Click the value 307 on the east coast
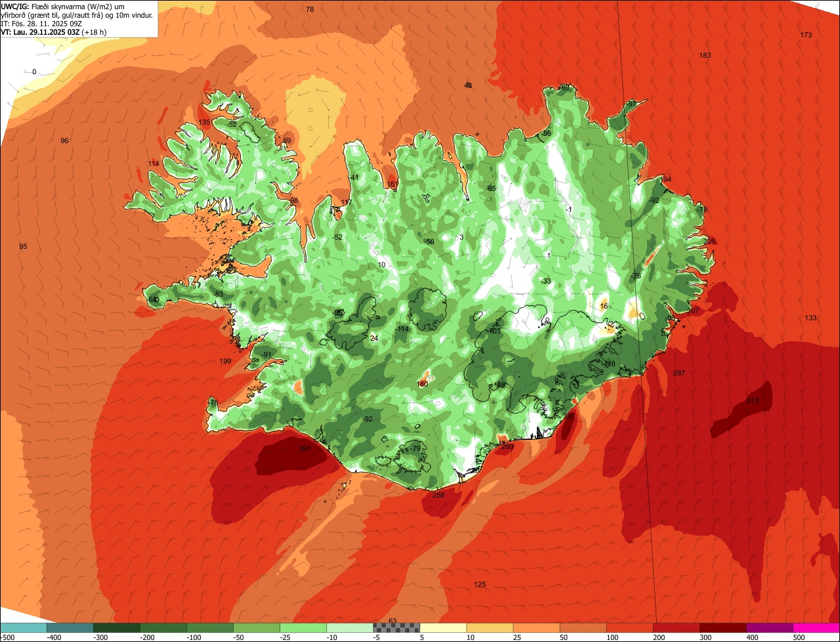 (x=693, y=310)
